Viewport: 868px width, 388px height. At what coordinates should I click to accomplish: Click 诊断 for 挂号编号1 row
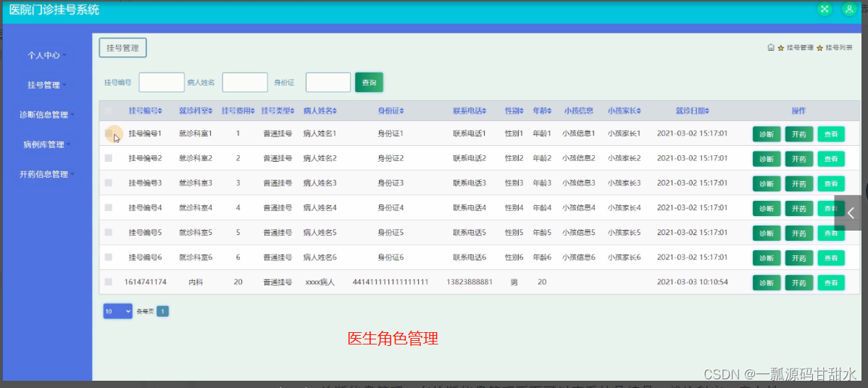767,134
